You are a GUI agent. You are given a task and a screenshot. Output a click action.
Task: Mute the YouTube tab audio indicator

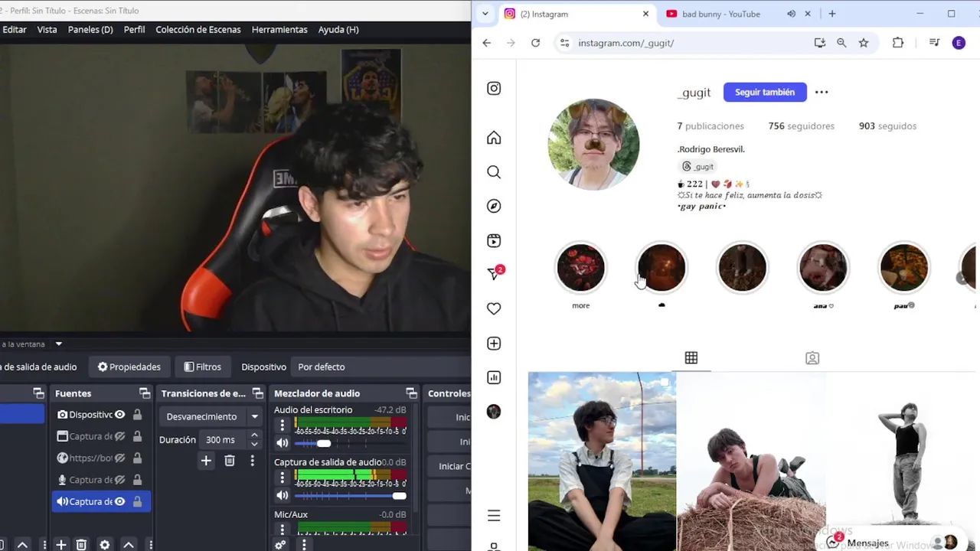[791, 14]
